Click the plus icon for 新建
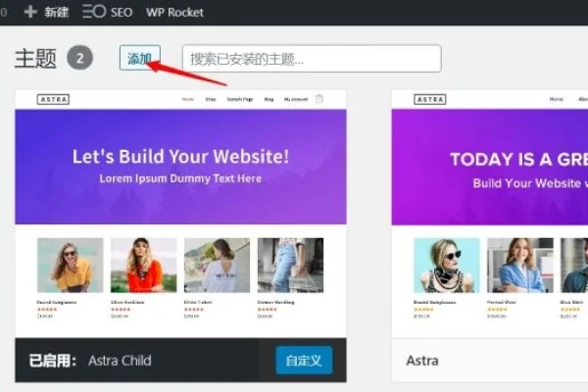 coord(29,12)
